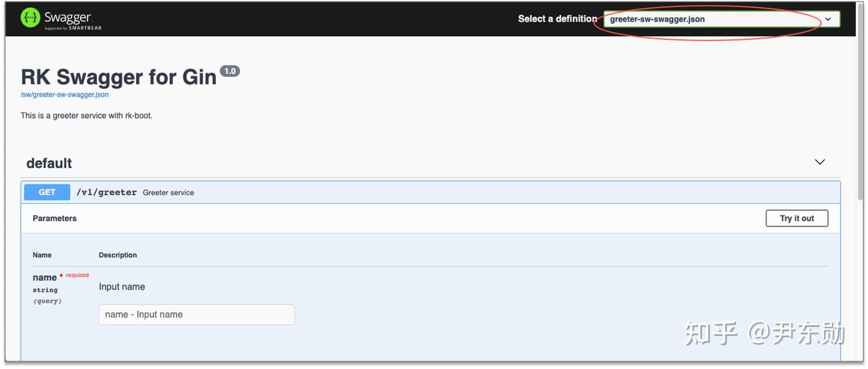868x369 pixels.
Task: Click the RK Swagger for Gin title
Action: pos(119,77)
